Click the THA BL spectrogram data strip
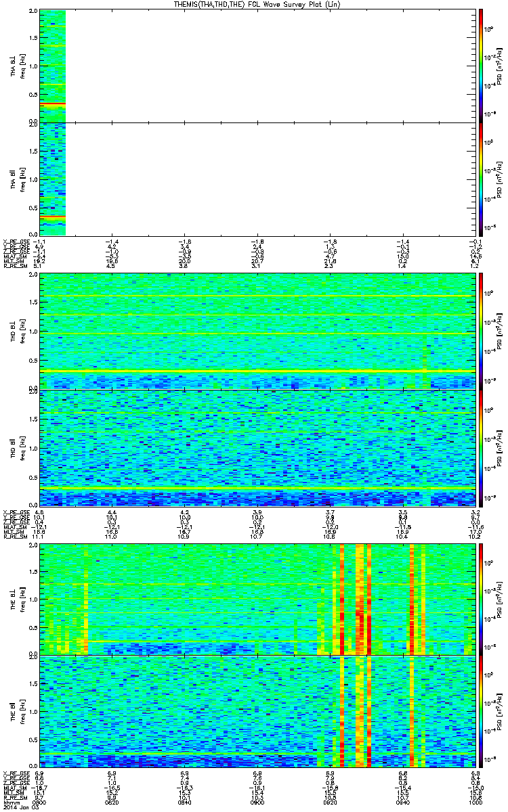The width and height of the screenshot is (508, 812). pyautogui.click(x=53, y=66)
